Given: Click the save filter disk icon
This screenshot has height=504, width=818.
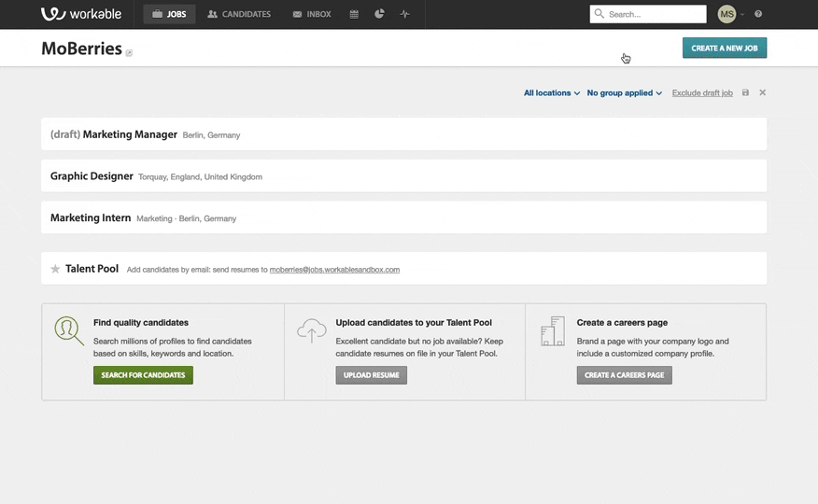Looking at the screenshot, I should [x=745, y=92].
